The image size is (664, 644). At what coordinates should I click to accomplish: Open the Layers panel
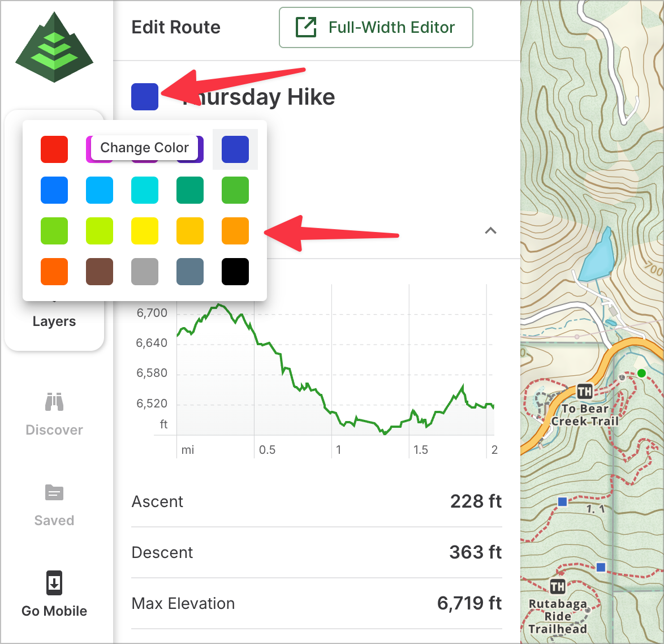(x=54, y=321)
